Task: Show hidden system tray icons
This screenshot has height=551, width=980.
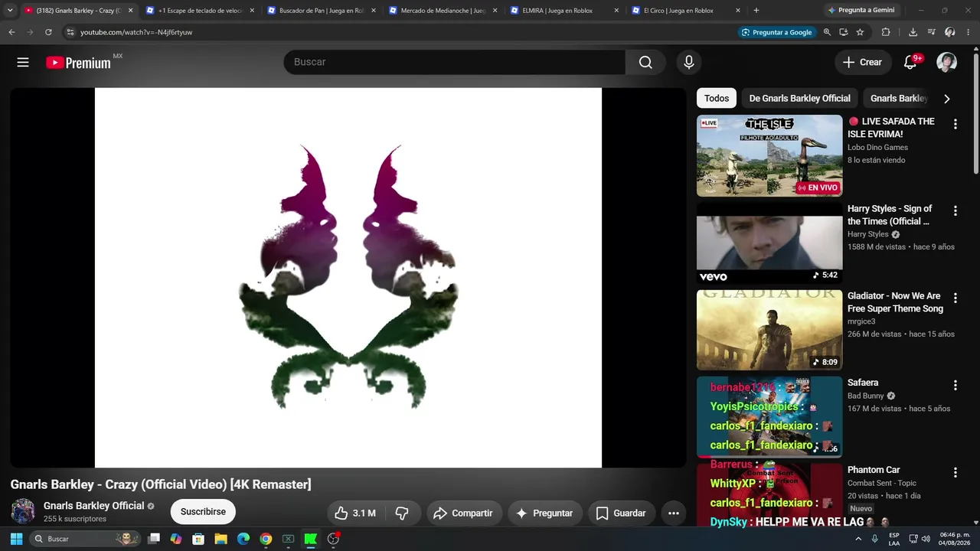Action: point(857,539)
